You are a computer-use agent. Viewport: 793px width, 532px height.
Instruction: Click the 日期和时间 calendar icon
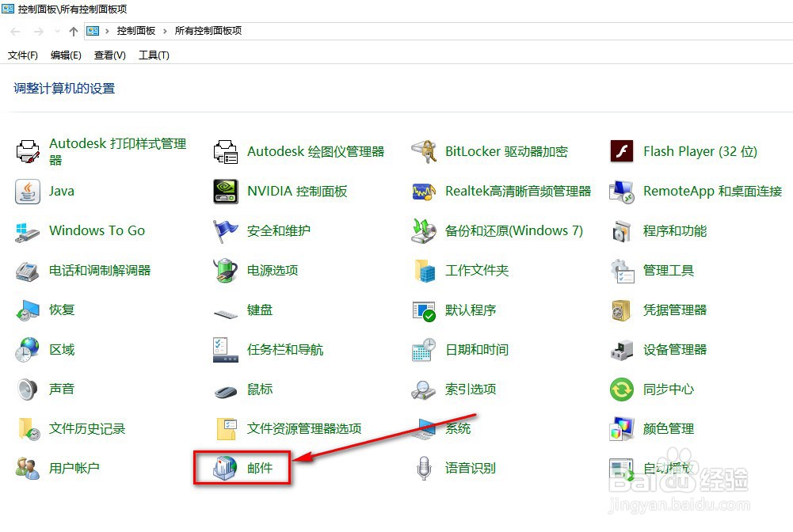point(424,350)
